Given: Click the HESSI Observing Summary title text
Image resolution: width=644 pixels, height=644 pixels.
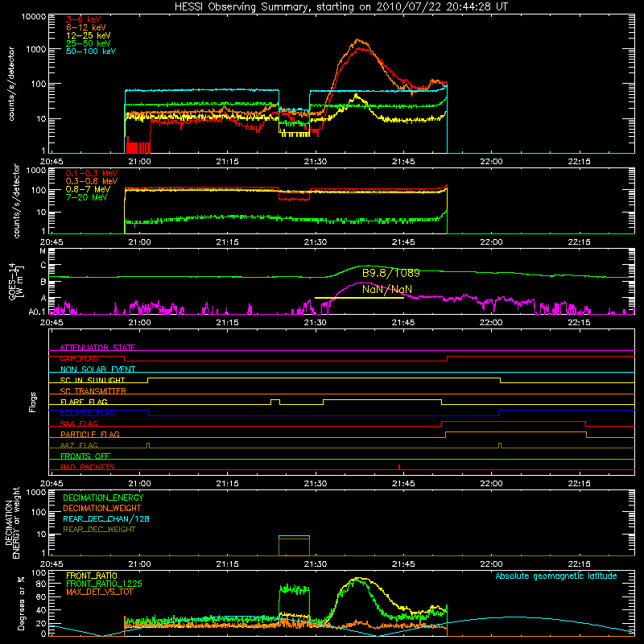Looking at the screenshot, I should tap(341, 6).
